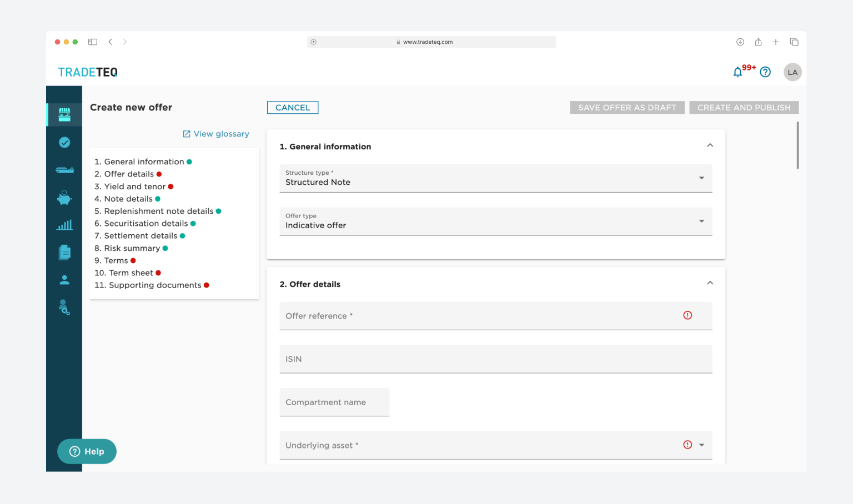853x504 pixels.
Task: Open the View glossary link
Action: (216, 134)
